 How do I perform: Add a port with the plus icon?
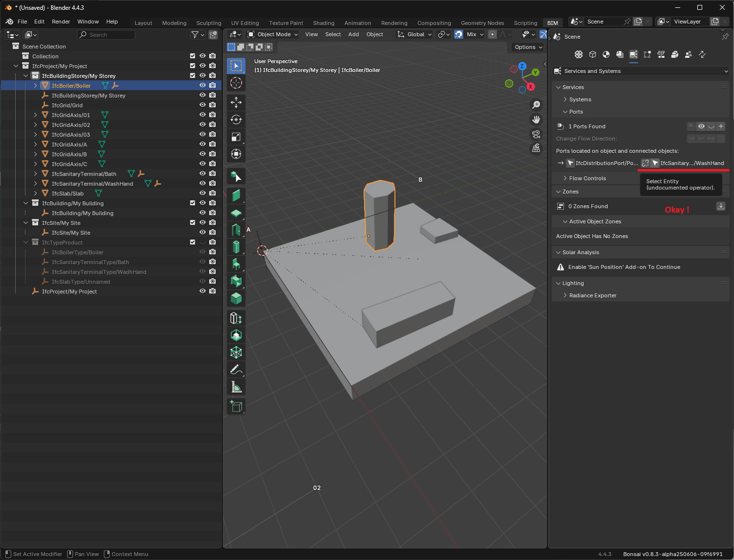(x=721, y=126)
